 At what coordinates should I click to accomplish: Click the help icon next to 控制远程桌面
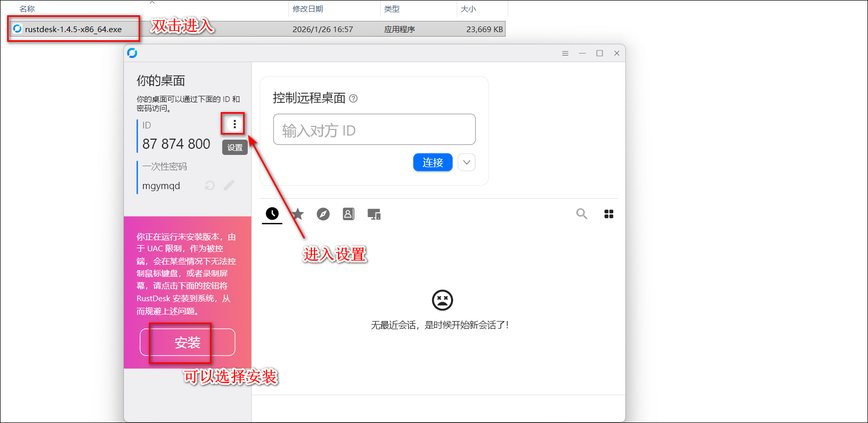tap(353, 98)
